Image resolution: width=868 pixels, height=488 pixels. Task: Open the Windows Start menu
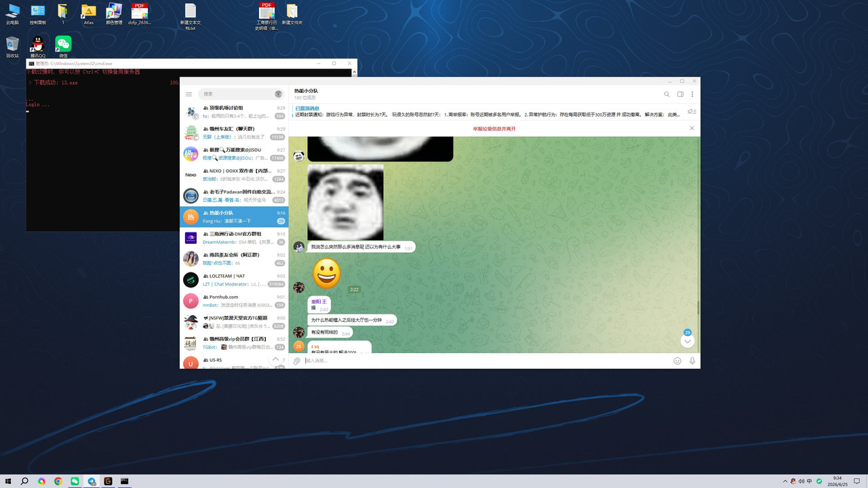tap(8, 481)
